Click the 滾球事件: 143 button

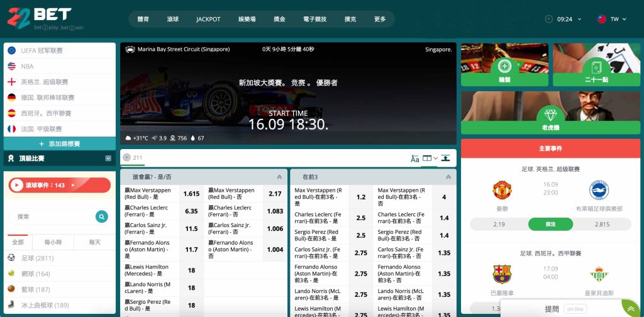(60, 185)
